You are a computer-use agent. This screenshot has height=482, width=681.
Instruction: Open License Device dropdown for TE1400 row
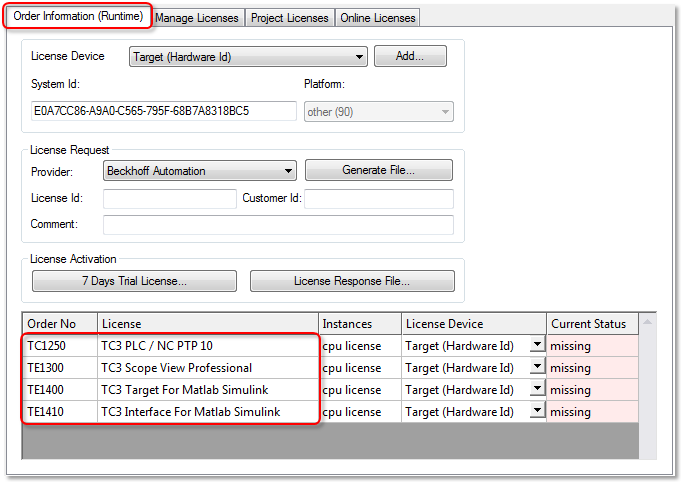point(537,389)
